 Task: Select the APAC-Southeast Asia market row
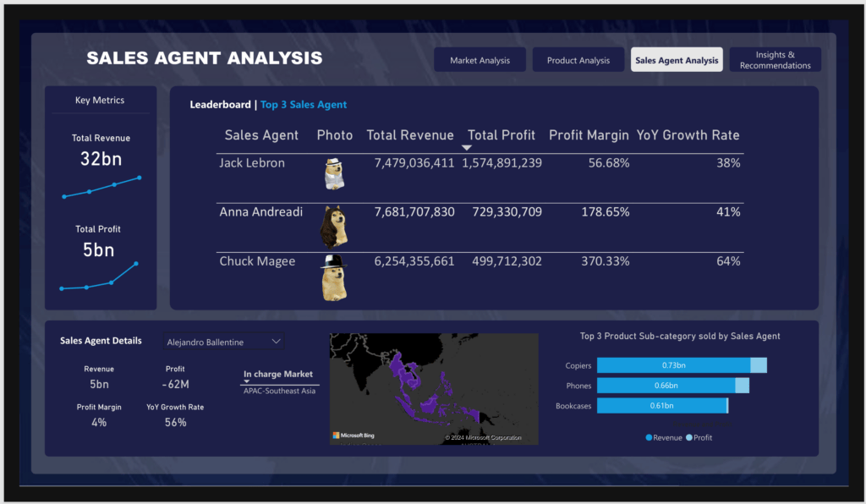coord(279,391)
